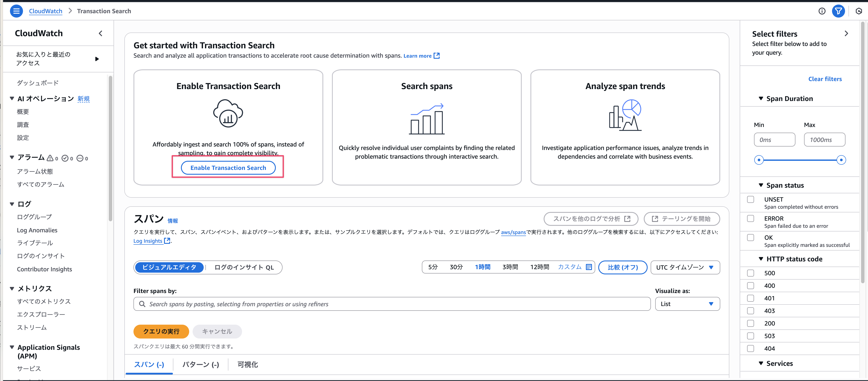Open the Visualize as List dropdown
868x381 pixels.
click(687, 304)
